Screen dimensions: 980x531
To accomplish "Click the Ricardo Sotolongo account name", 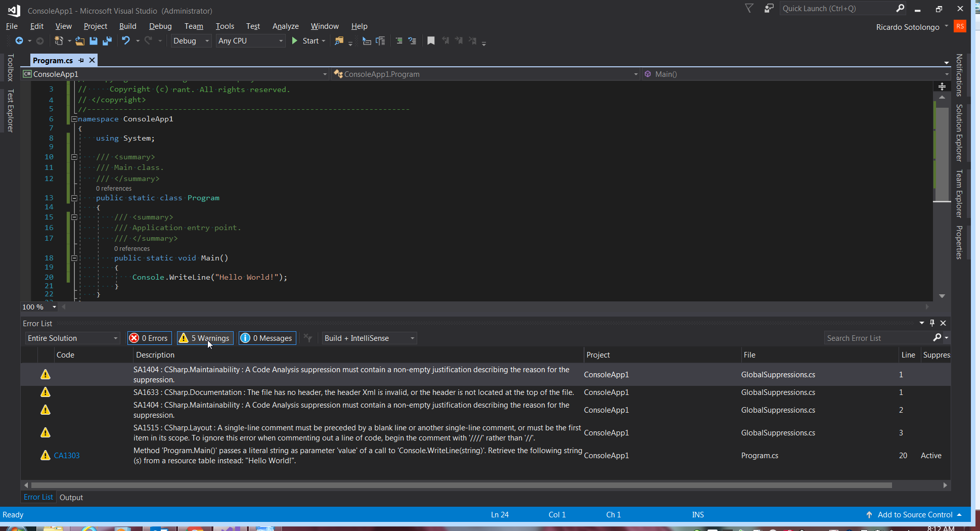I will coord(908,27).
